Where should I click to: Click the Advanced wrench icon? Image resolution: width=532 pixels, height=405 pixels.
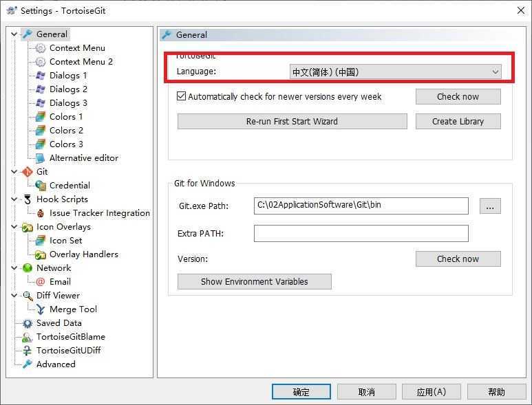(x=27, y=364)
